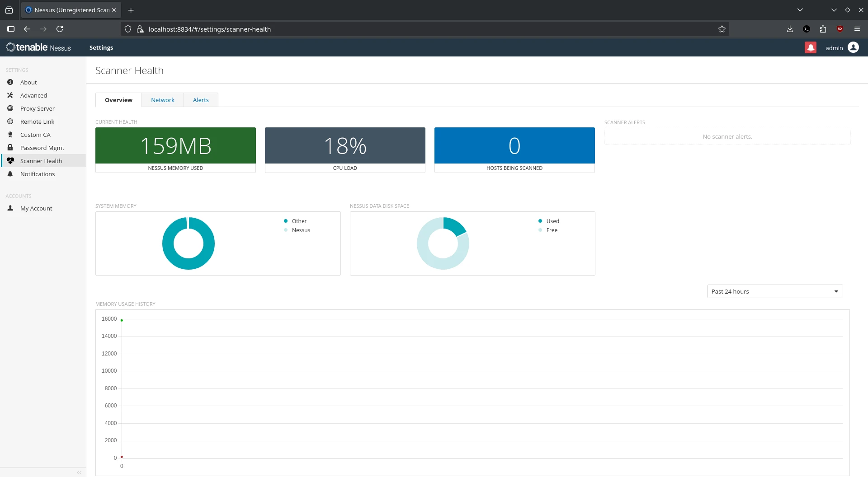
Task: Click the admin user avatar icon
Action: pos(853,47)
